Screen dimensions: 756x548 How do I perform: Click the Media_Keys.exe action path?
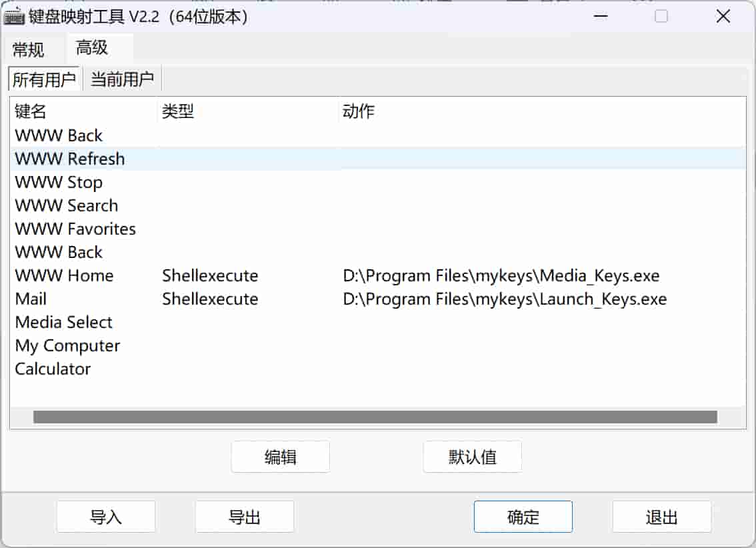501,276
